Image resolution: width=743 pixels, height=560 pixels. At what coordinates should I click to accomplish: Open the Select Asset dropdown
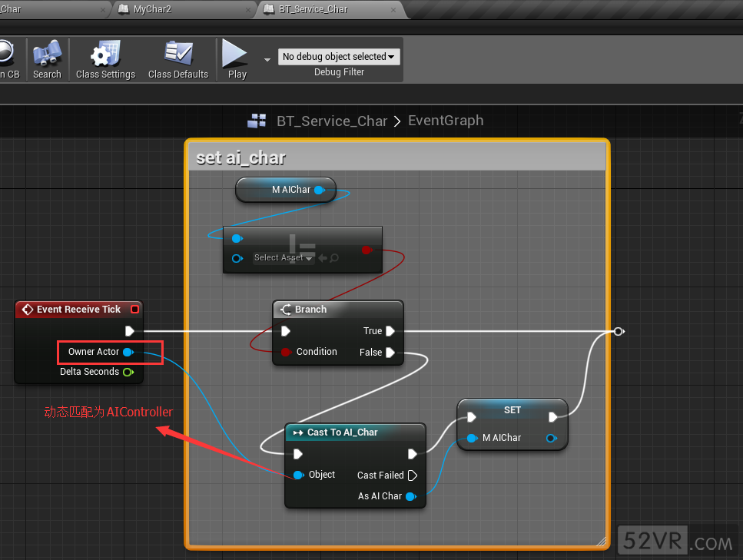pos(283,258)
